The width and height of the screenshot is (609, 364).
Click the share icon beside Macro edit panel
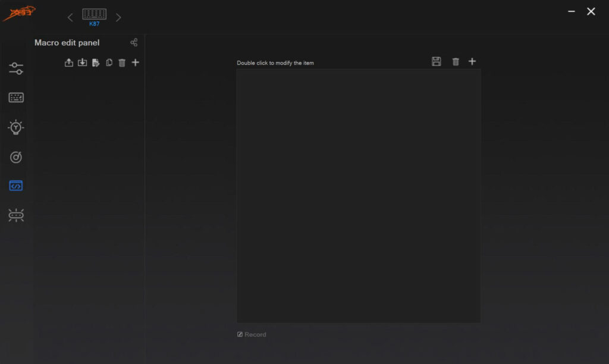[134, 42]
